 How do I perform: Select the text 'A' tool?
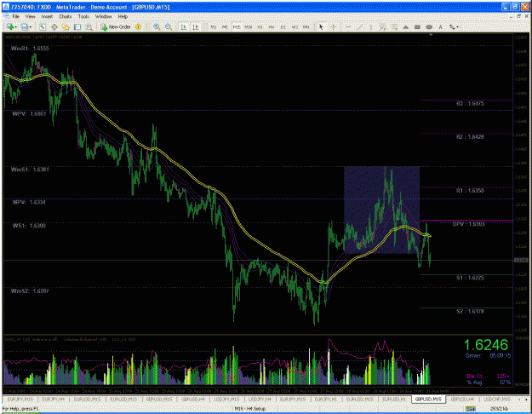(440, 26)
